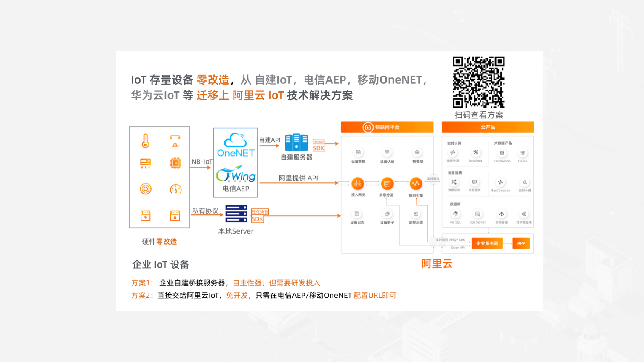The width and height of the screenshot is (644, 362).
Task: Click the orange 零改造 text in the title
Action: coord(213,80)
